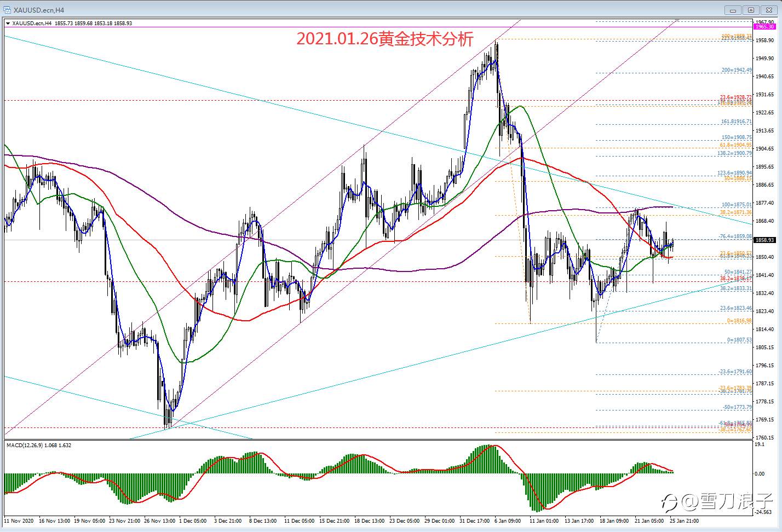Screen dimensions: 782x532
Task: Select the red Fibonacci label 38.2=1838.17
Action: [735, 278]
